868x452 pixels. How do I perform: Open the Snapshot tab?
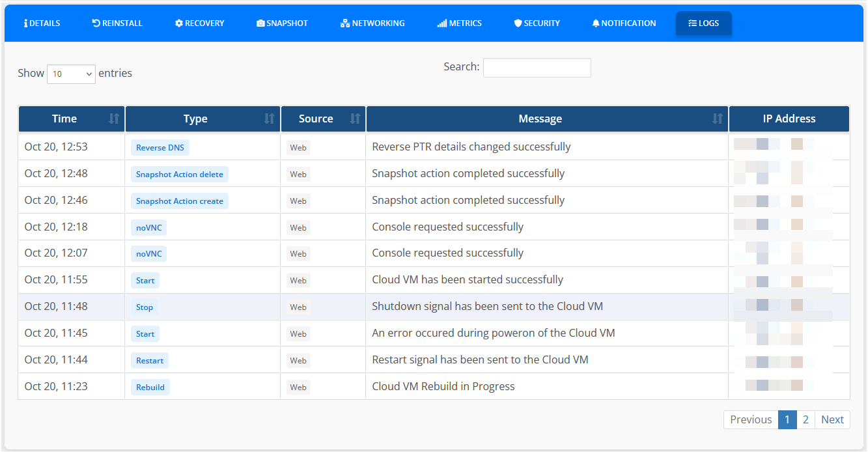click(x=282, y=23)
